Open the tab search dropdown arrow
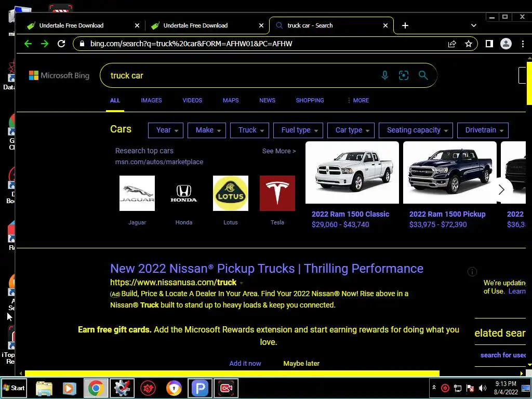Screen dimensions: 532x399 pyautogui.click(x=474, y=25)
